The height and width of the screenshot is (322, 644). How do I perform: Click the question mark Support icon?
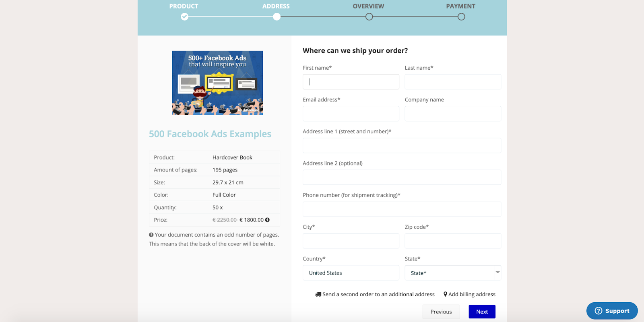(x=599, y=311)
